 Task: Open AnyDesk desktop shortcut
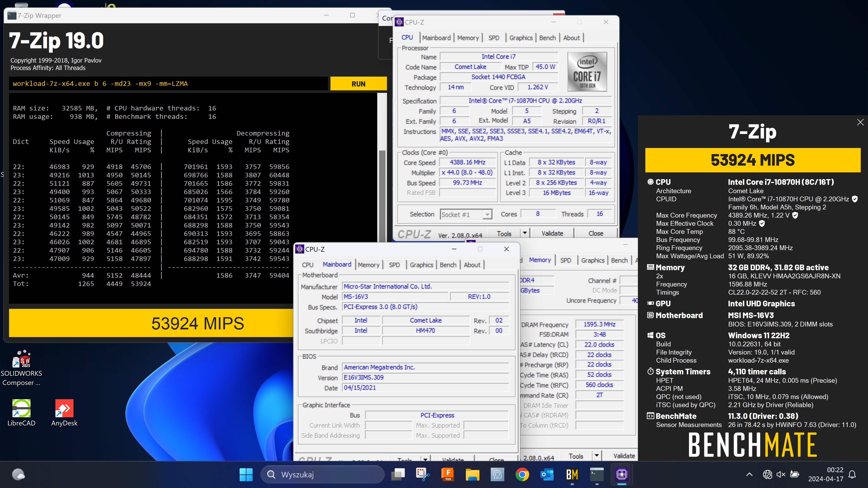[x=64, y=413]
